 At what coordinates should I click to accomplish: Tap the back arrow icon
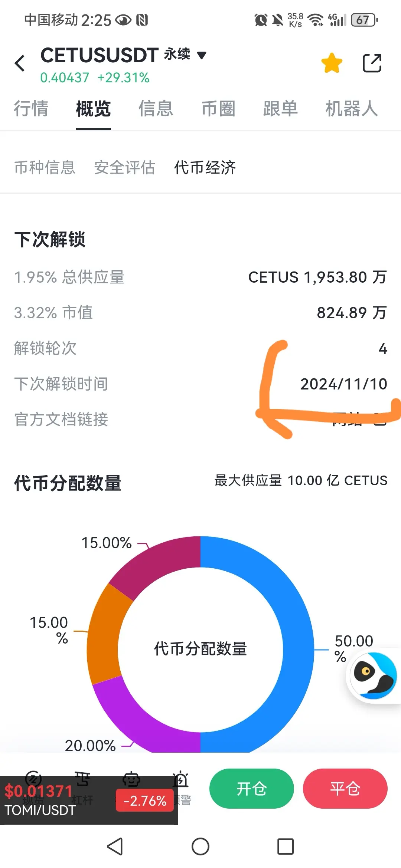(x=20, y=63)
